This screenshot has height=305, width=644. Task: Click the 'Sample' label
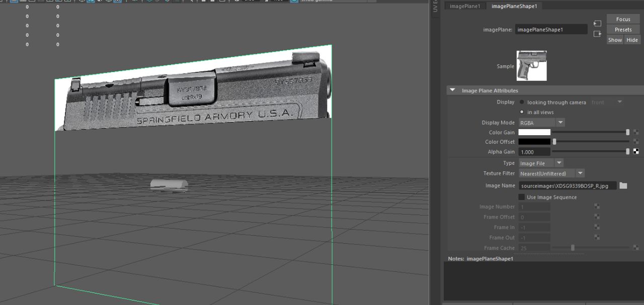505,66
